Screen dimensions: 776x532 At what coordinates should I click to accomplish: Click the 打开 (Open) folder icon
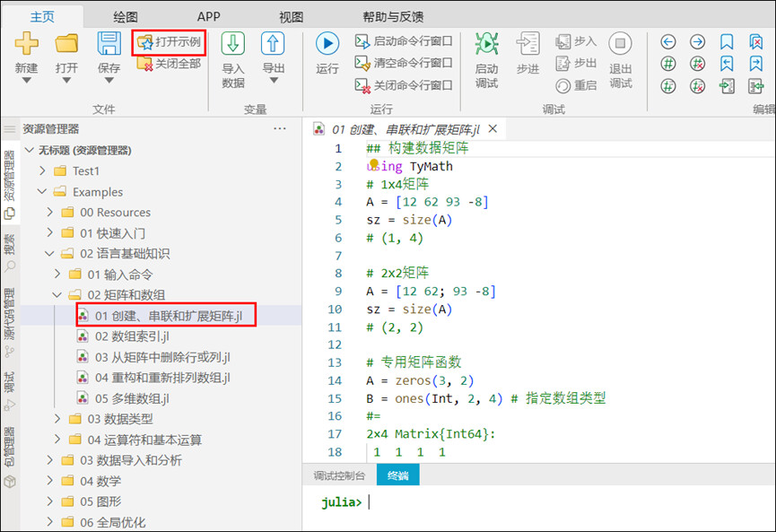[x=66, y=43]
